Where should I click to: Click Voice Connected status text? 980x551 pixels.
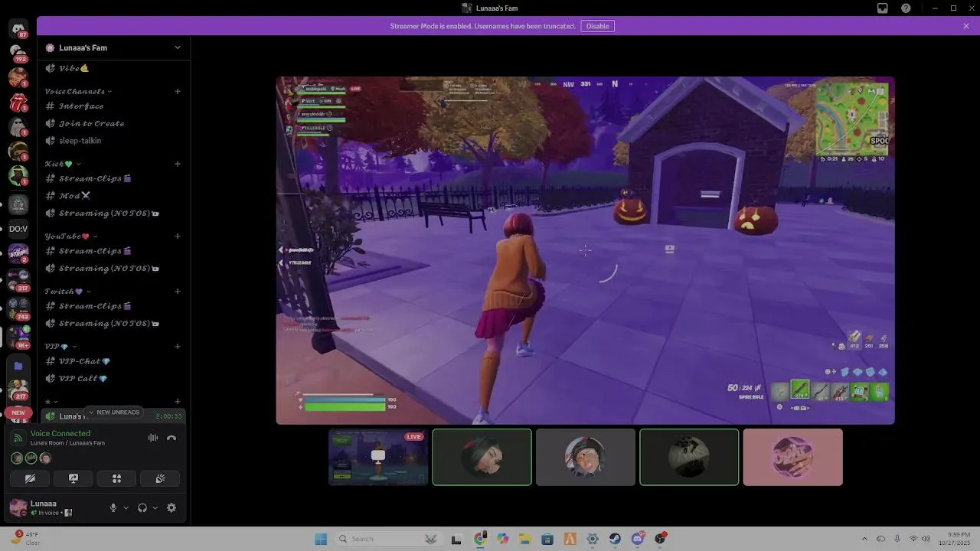coord(60,433)
